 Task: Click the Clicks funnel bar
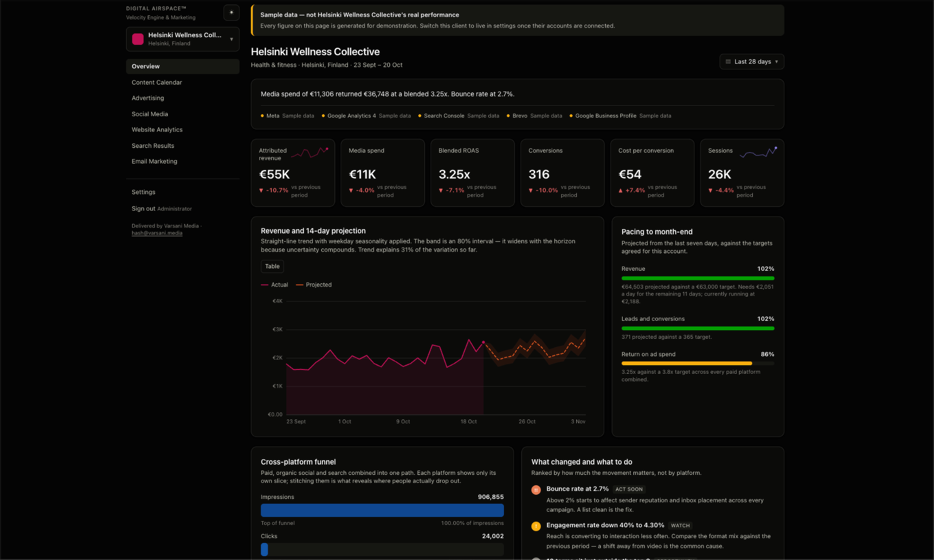click(x=382, y=549)
